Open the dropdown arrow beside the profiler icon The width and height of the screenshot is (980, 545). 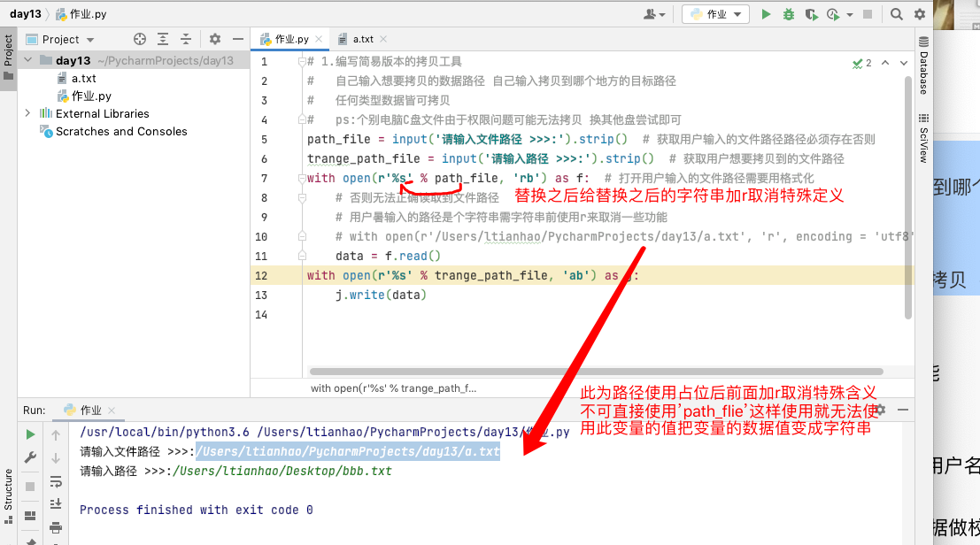coord(849,14)
